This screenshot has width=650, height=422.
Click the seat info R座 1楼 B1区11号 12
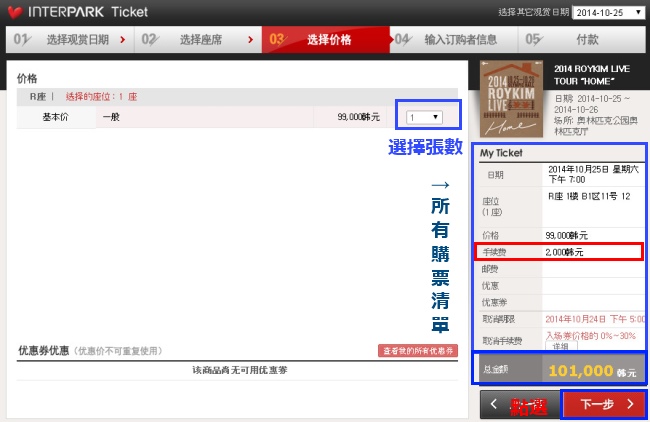(589, 196)
